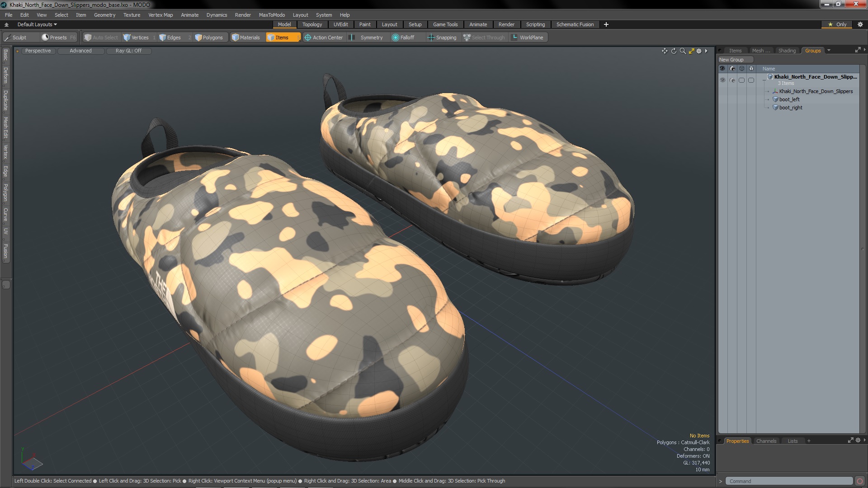Screen dimensions: 868x488
Task: Click the yellow maximize viewport icon
Action: pos(691,51)
